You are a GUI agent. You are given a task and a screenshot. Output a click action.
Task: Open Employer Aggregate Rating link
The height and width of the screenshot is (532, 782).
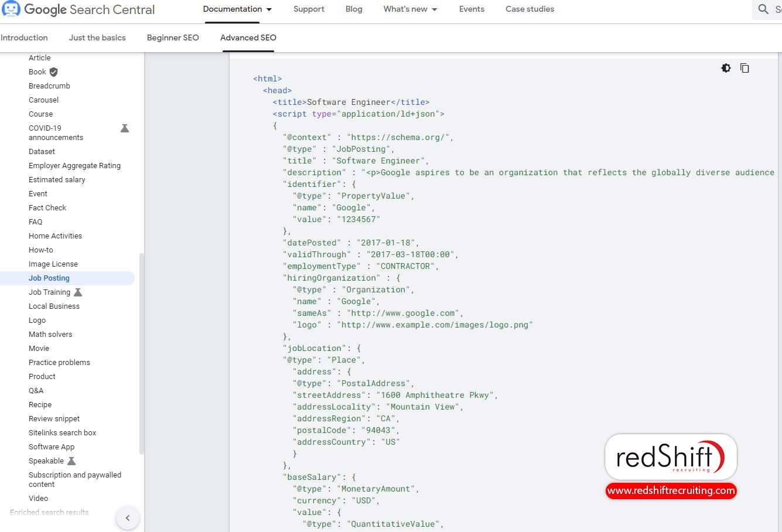click(74, 166)
